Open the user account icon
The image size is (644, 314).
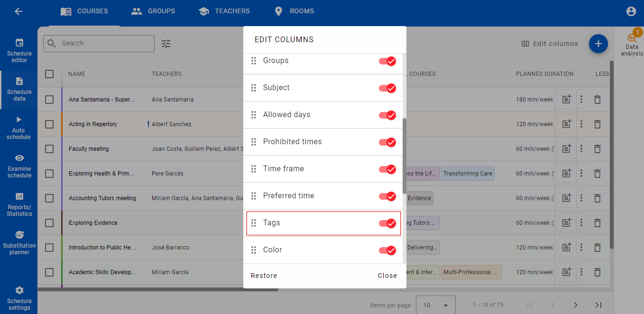(631, 11)
